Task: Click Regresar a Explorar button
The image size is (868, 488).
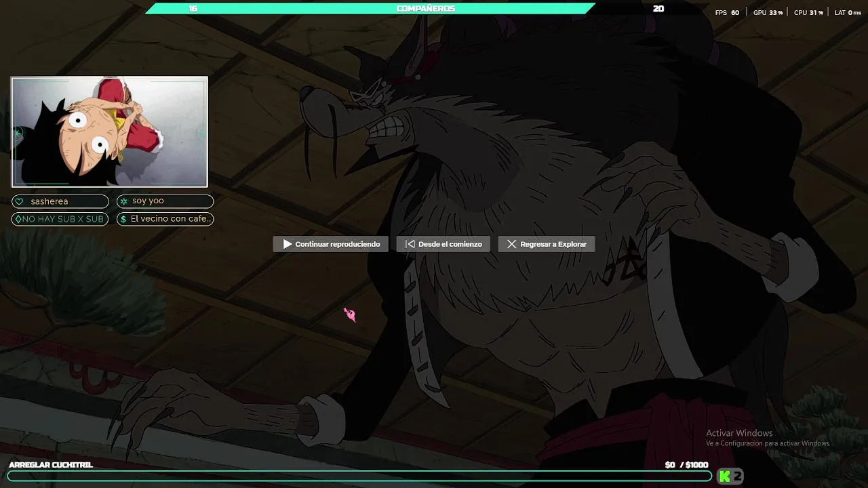Action: (547, 244)
